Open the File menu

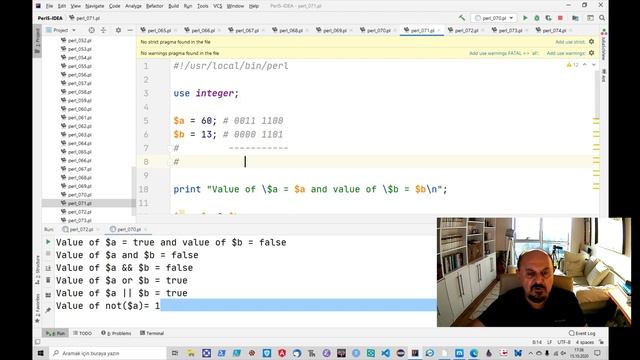click(x=49, y=6)
